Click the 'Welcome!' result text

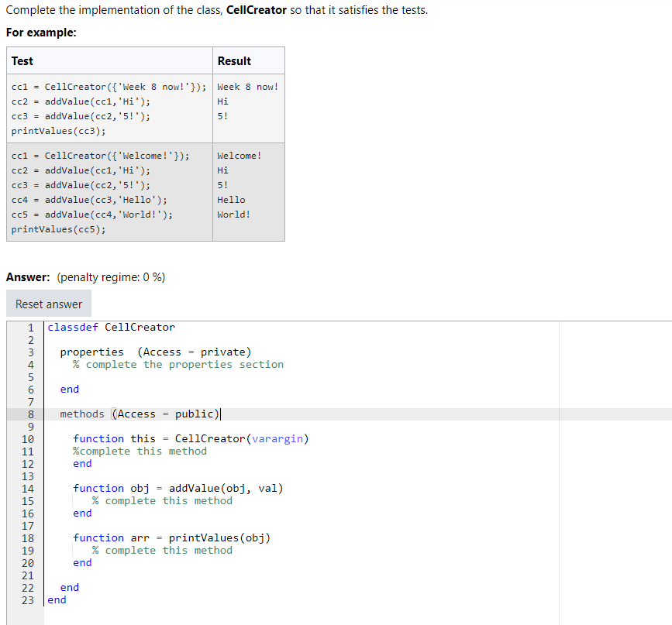point(240,156)
